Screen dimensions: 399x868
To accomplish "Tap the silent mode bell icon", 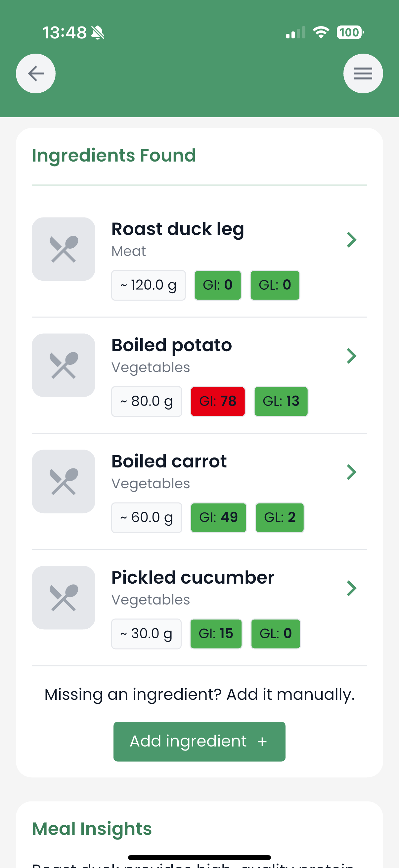I will pyautogui.click(x=98, y=33).
